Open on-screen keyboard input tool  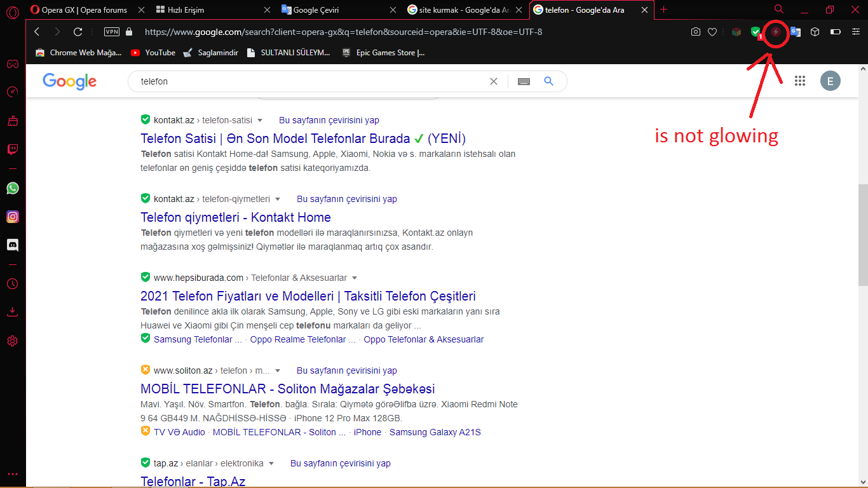point(524,81)
